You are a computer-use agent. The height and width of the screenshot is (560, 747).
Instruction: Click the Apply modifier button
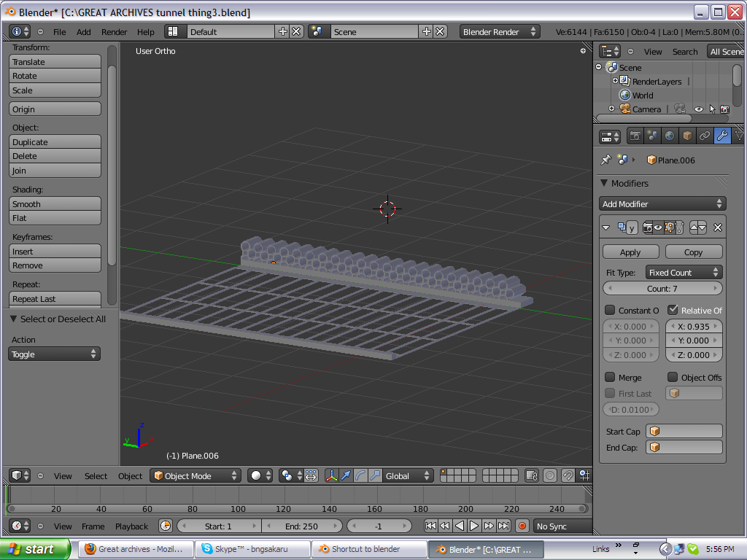click(x=630, y=252)
